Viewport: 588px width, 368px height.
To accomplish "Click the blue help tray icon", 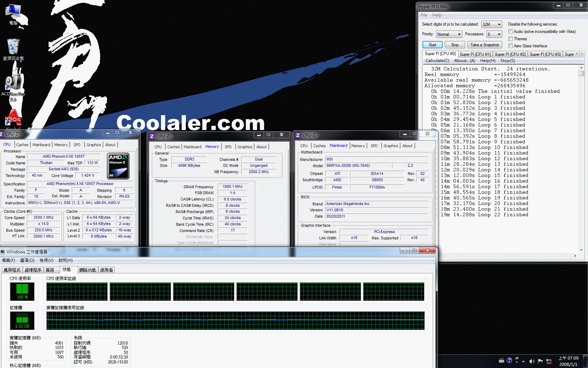I will 509,360.
